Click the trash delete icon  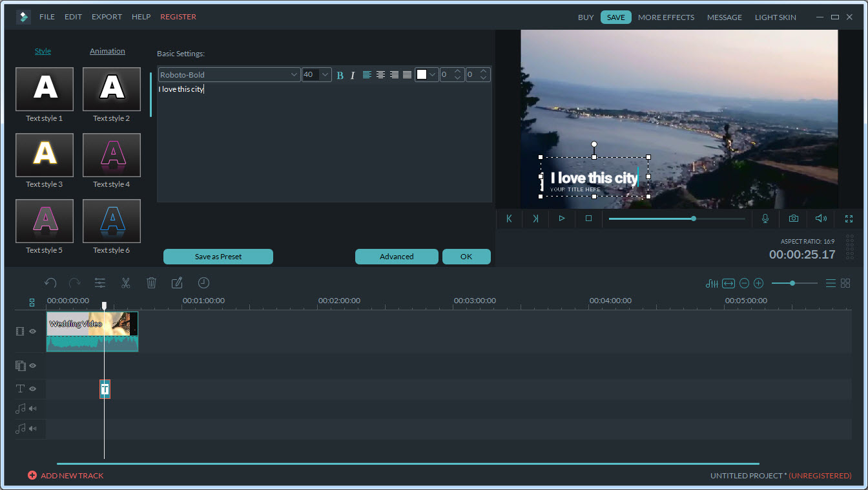click(151, 282)
